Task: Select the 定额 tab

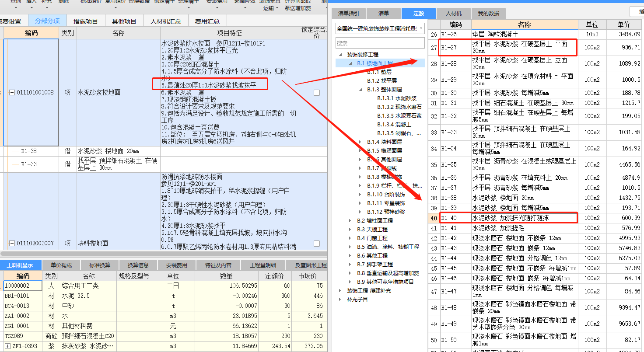Action: click(x=418, y=14)
